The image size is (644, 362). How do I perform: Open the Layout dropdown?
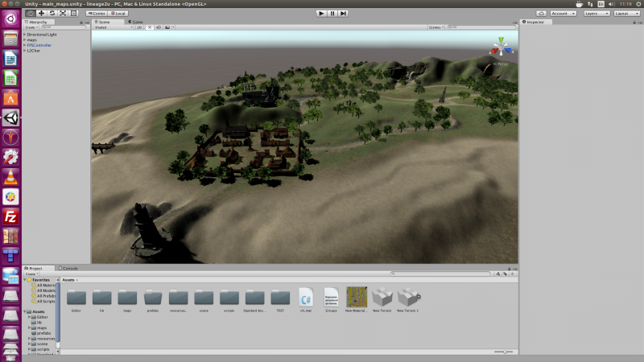[x=625, y=13]
